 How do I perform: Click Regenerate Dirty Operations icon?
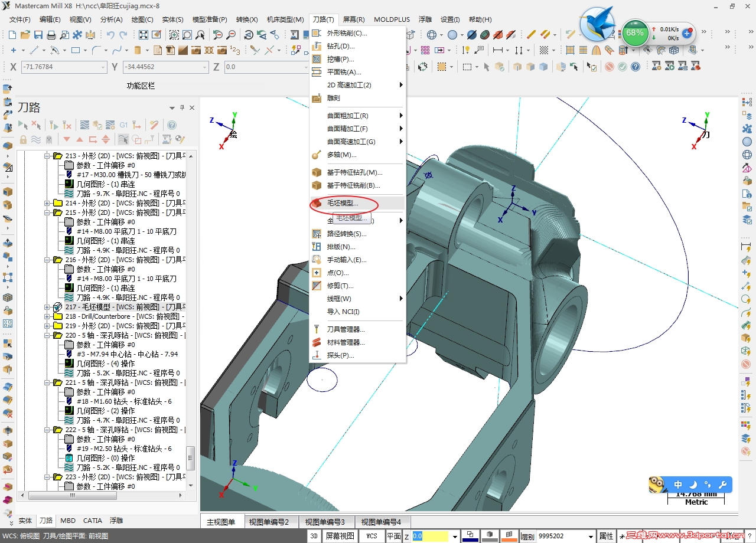[x=67, y=125]
